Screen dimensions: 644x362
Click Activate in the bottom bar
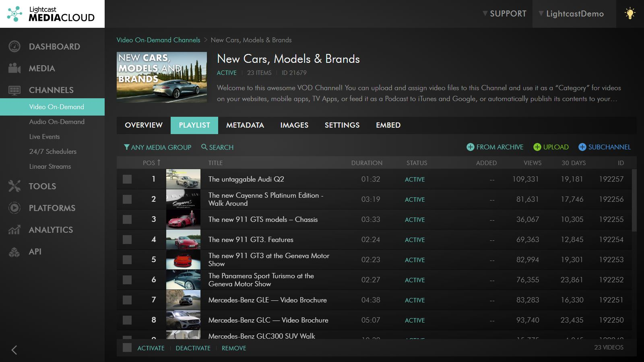151,348
